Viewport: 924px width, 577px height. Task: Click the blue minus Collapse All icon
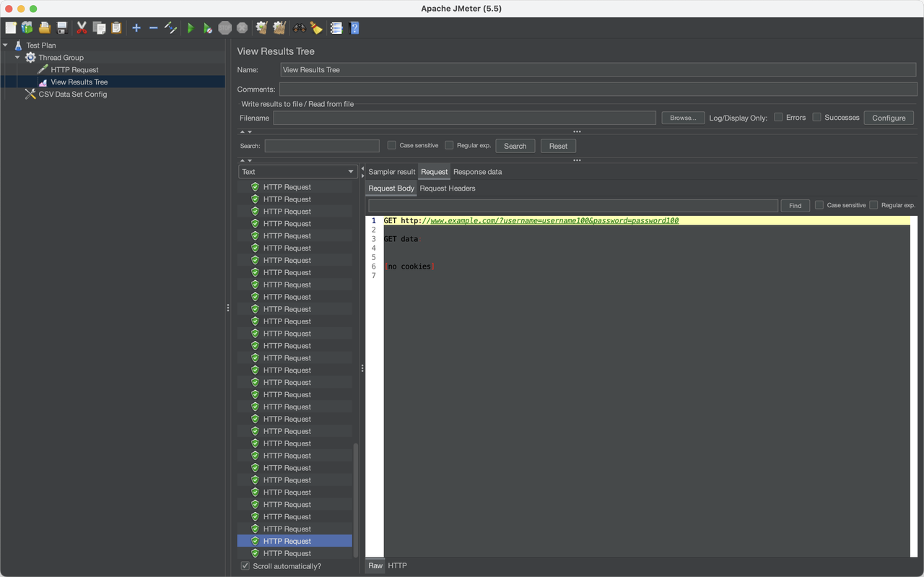[153, 28]
